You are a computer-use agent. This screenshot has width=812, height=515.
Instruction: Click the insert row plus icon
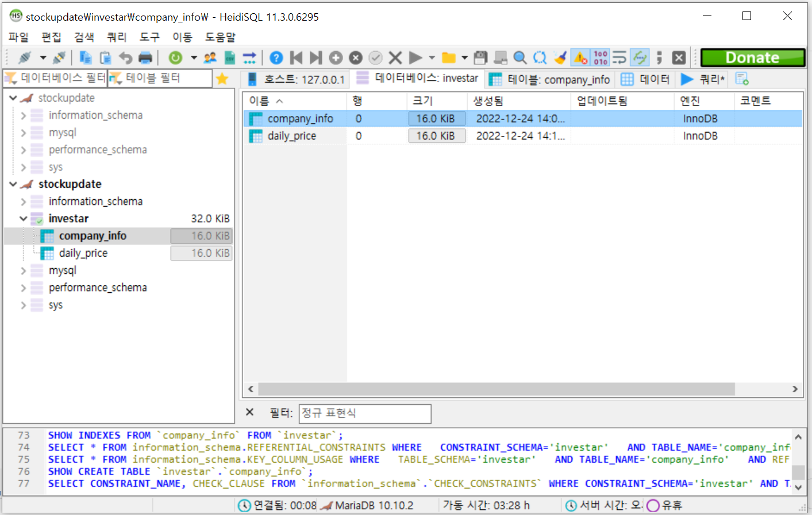(x=336, y=57)
